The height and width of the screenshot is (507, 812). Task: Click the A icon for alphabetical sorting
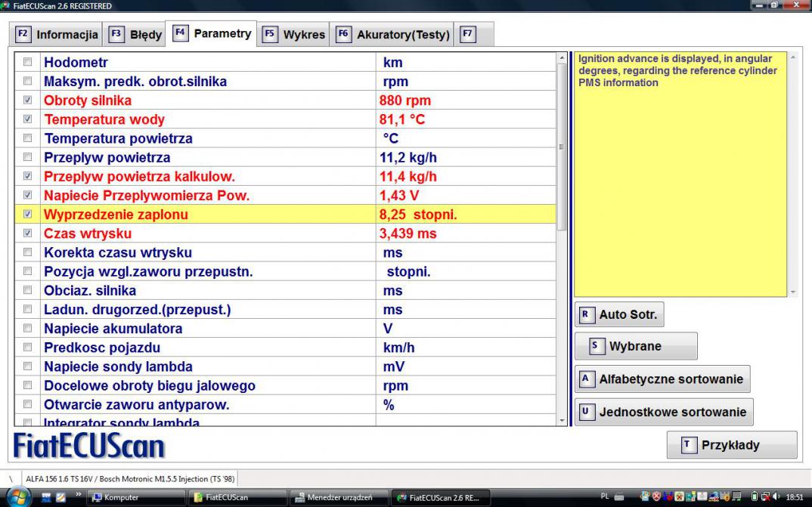[585, 379]
